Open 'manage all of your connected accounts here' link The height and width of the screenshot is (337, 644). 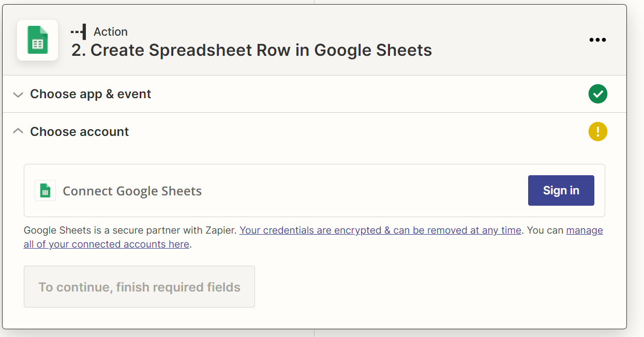tap(107, 244)
